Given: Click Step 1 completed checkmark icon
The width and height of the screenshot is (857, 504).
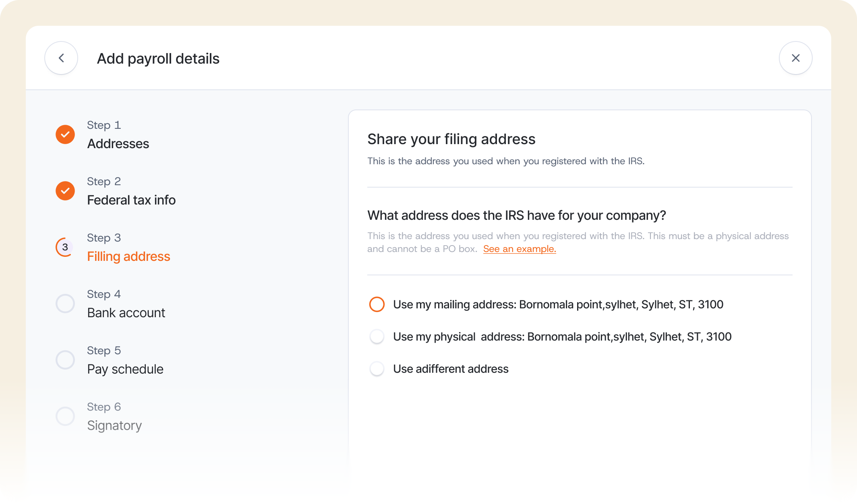Looking at the screenshot, I should (x=65, y=134).
